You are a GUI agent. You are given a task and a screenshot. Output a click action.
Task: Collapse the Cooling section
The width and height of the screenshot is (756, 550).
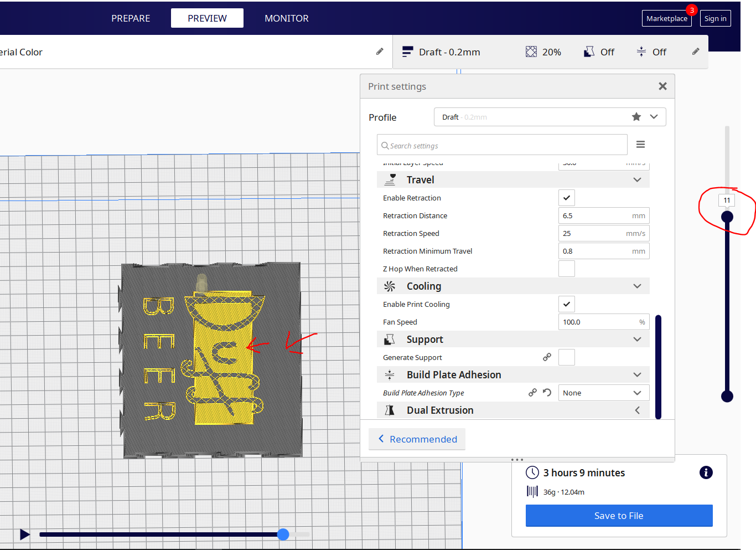(x=637, y=286)
